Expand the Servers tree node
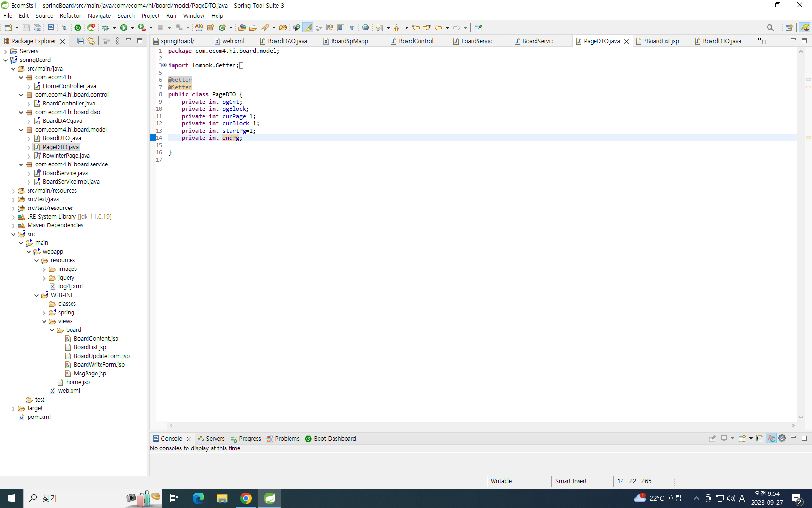Image resolution: width=812 pixels, height=508 pixels. [x=6, y=51]
